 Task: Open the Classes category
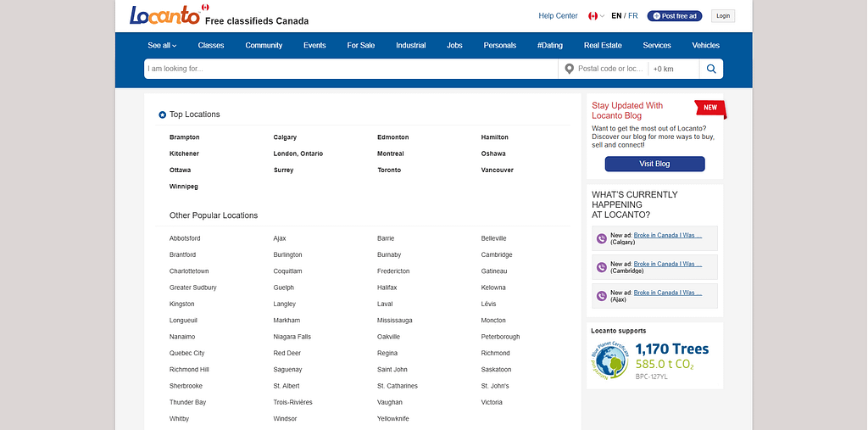(211, 46)
